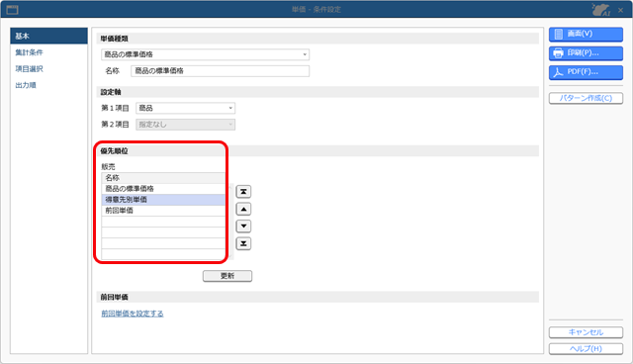Select 商品の標準価格 in the priority list
The image size is (633, 364).
click(163, 189)
